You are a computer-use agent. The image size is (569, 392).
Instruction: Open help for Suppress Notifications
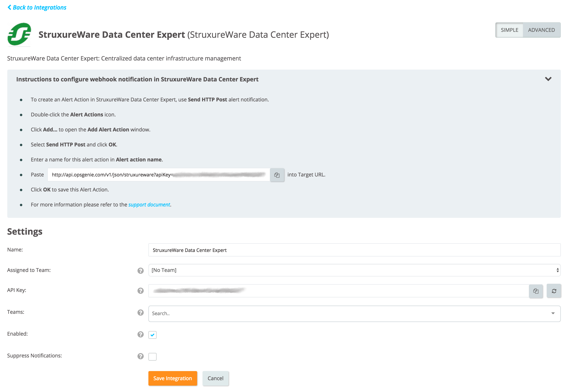(x=140, y=356)
